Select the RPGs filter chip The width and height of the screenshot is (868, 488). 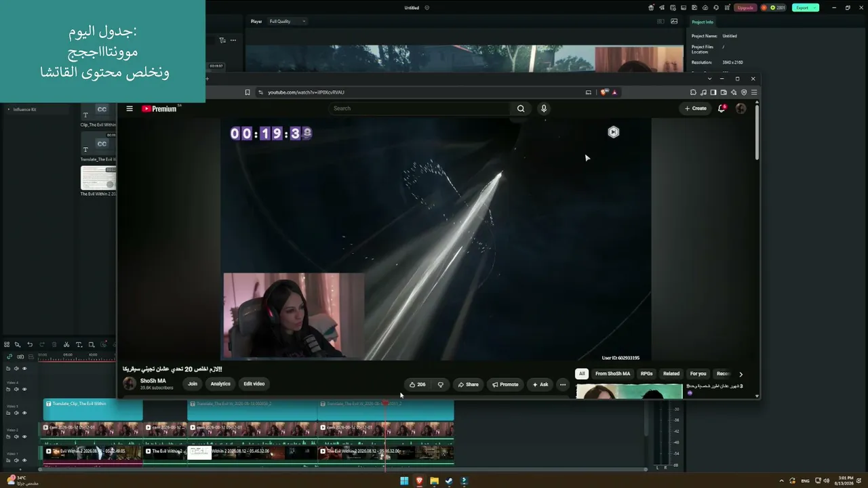(646, 373)
